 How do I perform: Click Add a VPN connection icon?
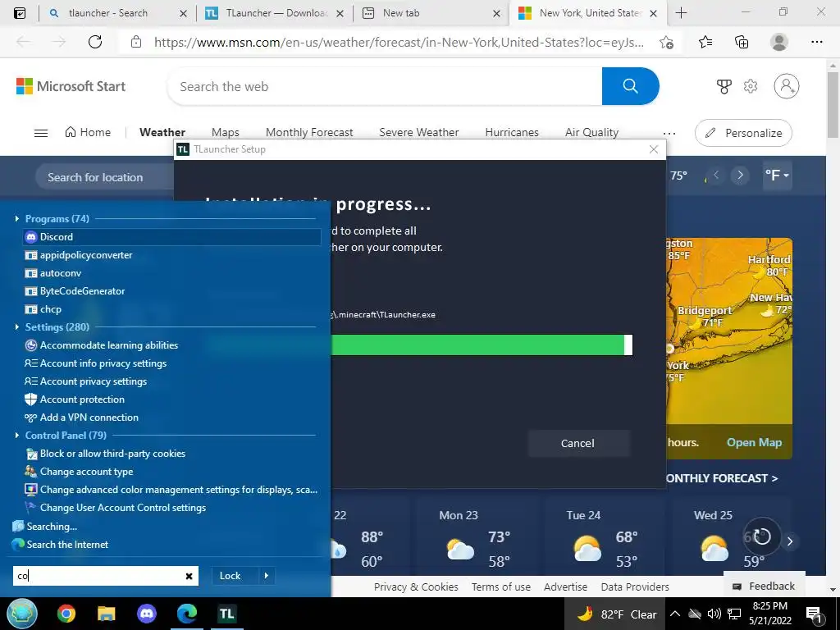tap(30, 418)
